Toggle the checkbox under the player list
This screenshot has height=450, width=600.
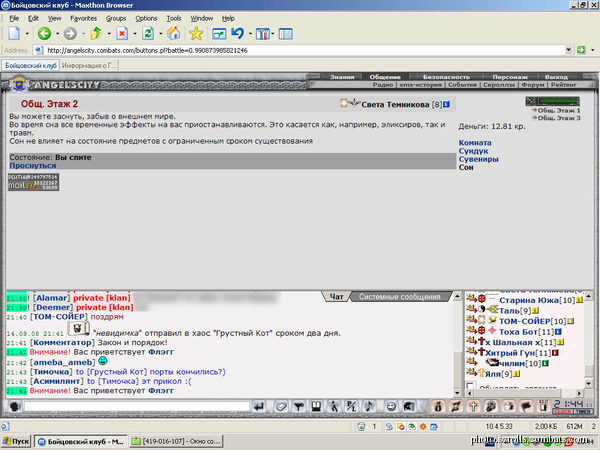(x=471, y=385)
